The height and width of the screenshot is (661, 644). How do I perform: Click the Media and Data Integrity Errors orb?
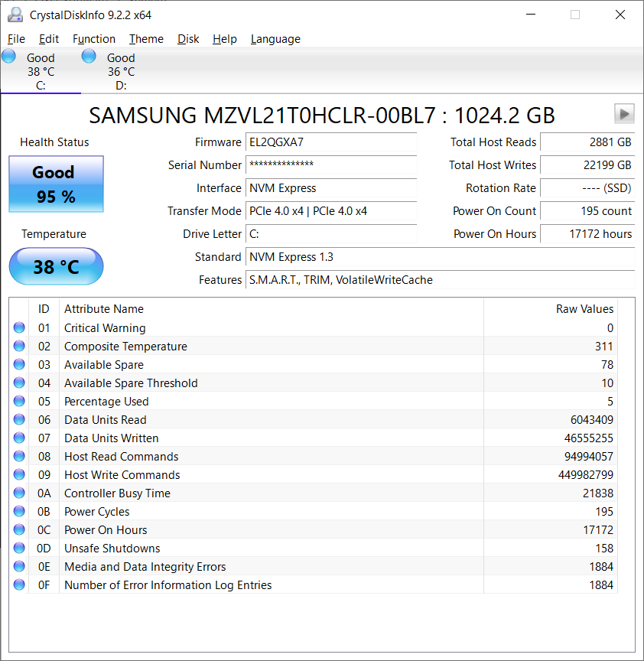coord(19,567)
